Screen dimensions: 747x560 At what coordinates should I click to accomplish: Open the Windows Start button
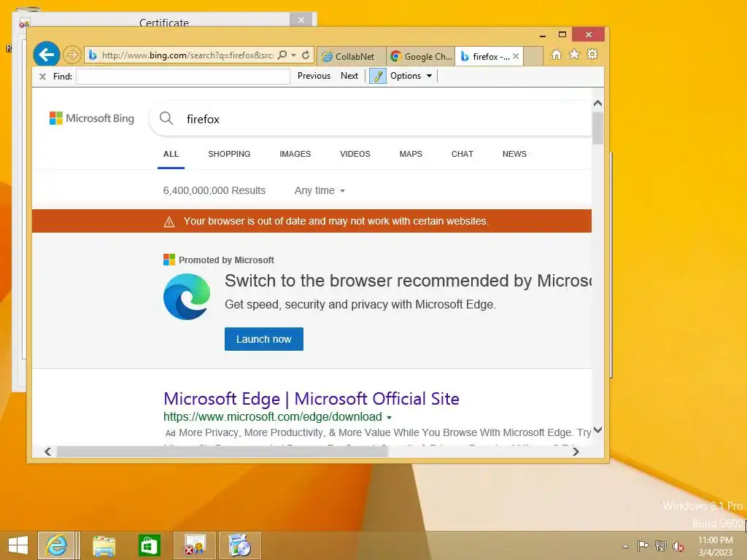click(x=18, y=545)
